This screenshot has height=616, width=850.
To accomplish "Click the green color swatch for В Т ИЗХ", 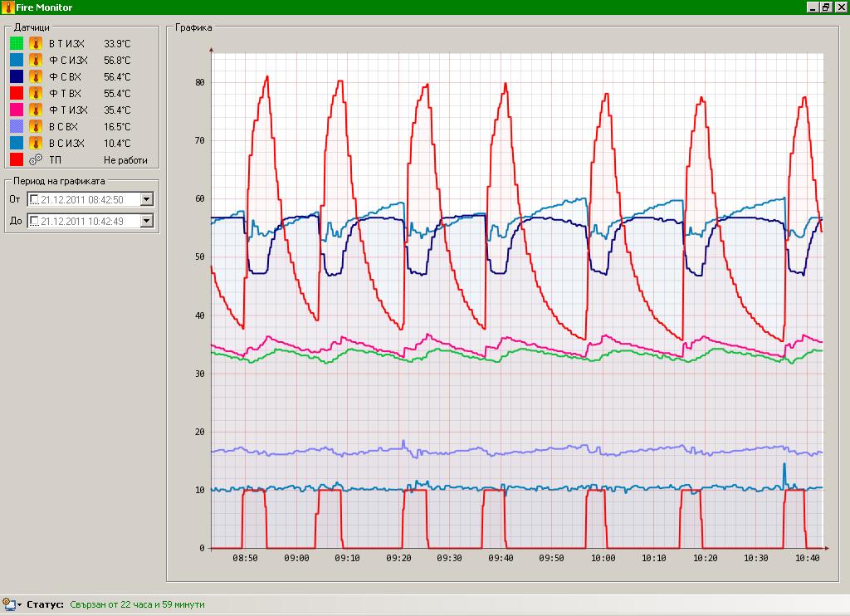I will coord(17,43).
